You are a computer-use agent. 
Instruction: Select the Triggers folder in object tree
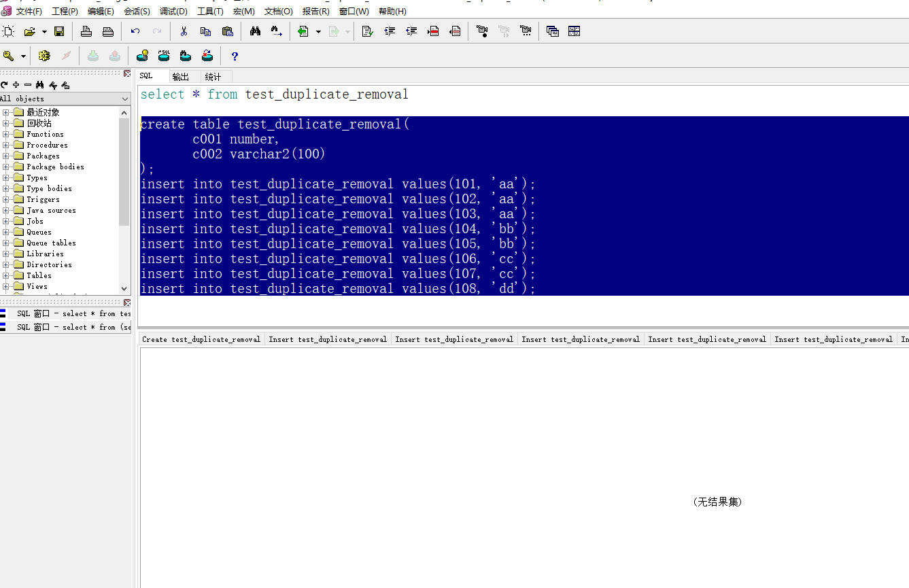[43, 199]
